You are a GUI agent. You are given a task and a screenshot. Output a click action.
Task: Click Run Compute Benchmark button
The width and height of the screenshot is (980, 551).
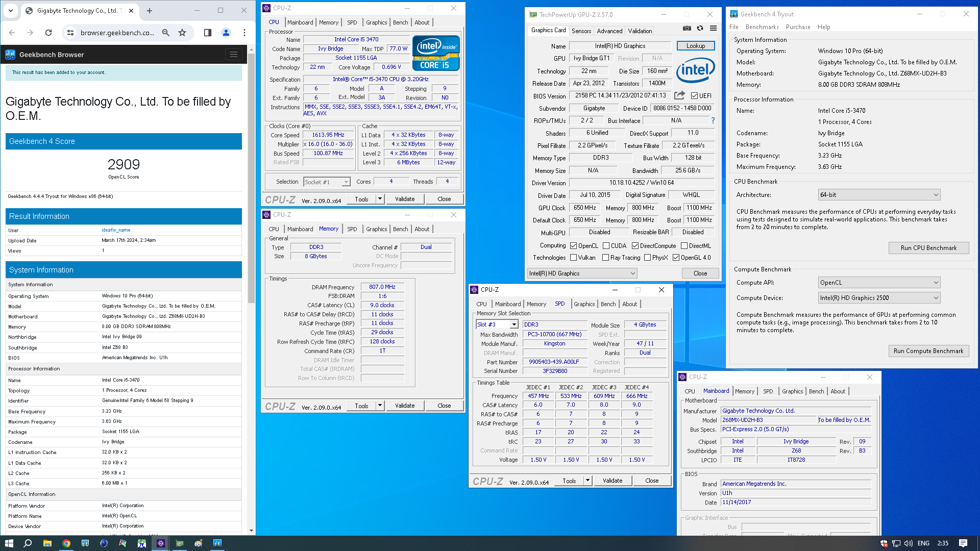(928, 351)
